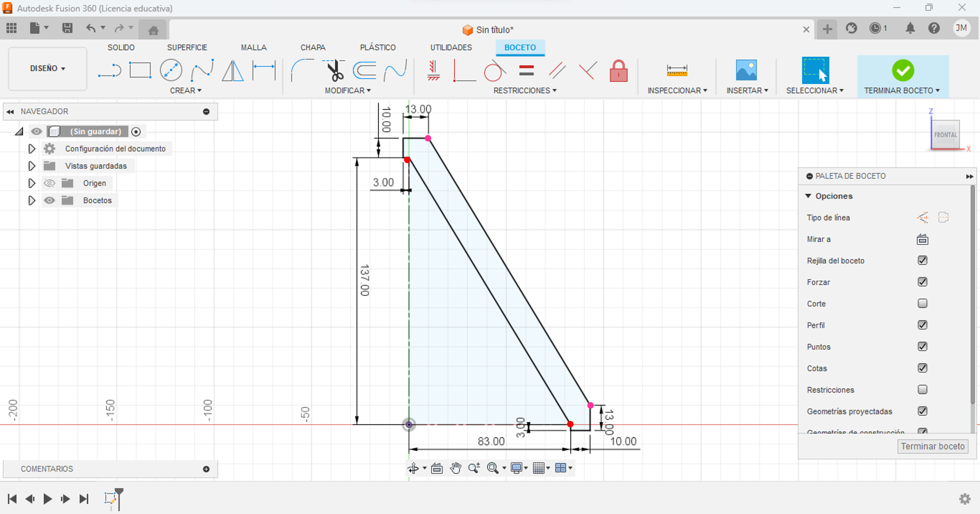Click the Mirror sketch tool
Image resolution: width=980 pixels, height=514 pixels.
point(233,70)
